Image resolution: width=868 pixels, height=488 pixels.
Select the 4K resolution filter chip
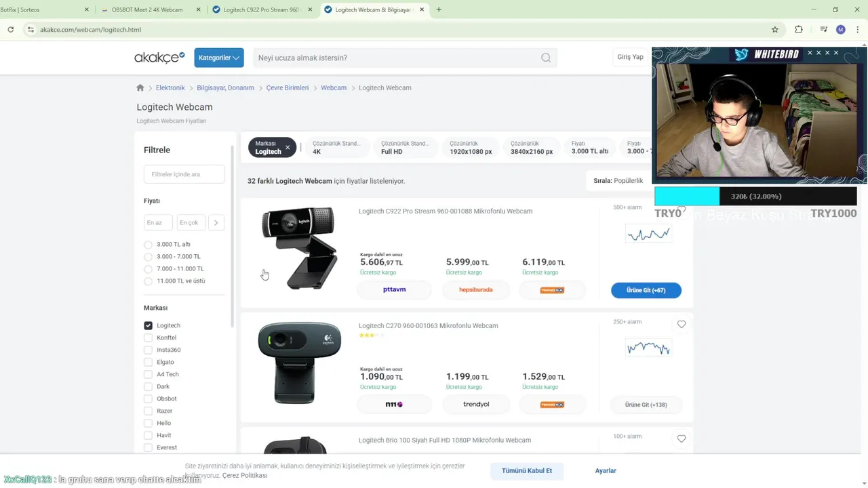coord(337,147)
